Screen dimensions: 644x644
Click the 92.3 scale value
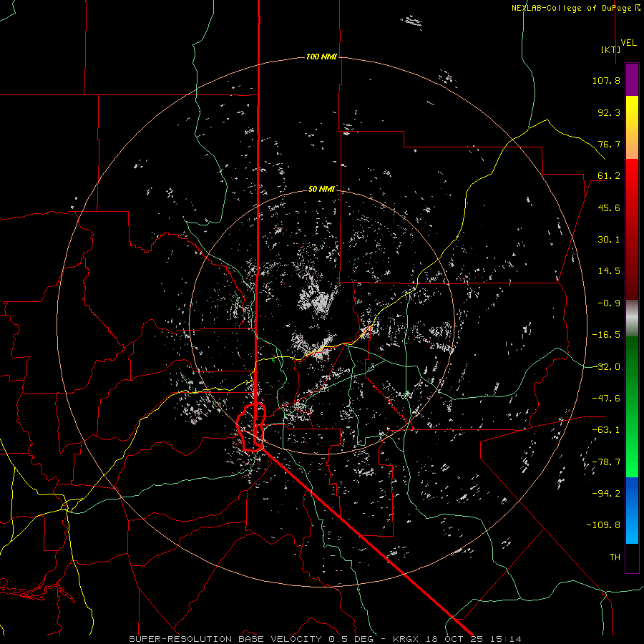pos(609,112)
